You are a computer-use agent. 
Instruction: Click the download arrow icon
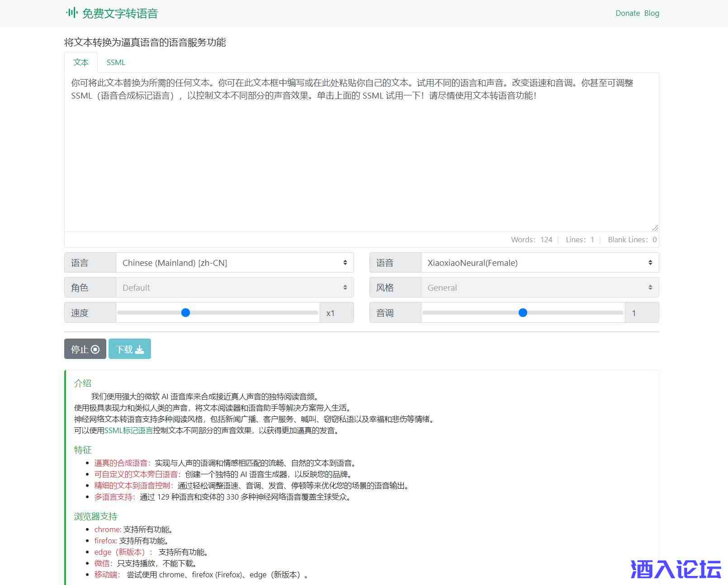pyautogui.click(x=140, y=349)
